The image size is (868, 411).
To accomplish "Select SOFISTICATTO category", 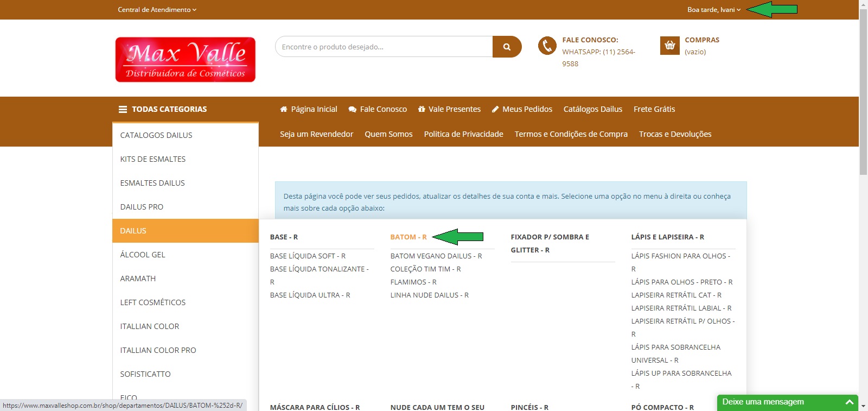I will pos(185,374).
